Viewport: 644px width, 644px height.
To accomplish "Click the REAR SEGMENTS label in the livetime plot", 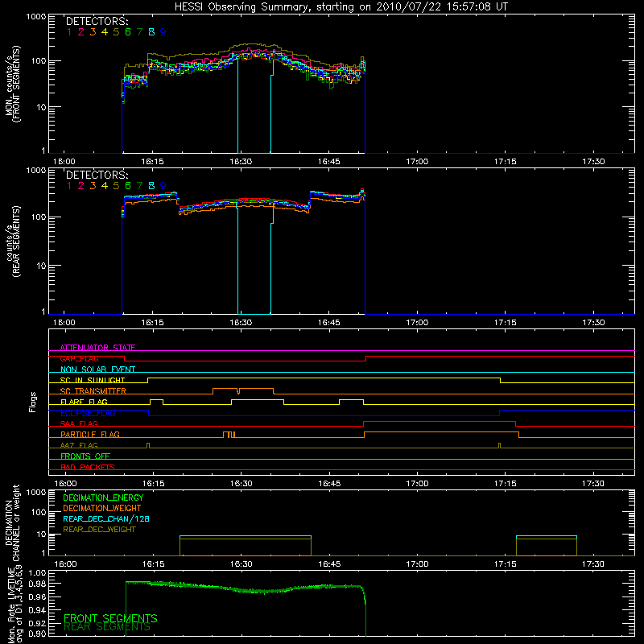I will (x=107, y=627).
